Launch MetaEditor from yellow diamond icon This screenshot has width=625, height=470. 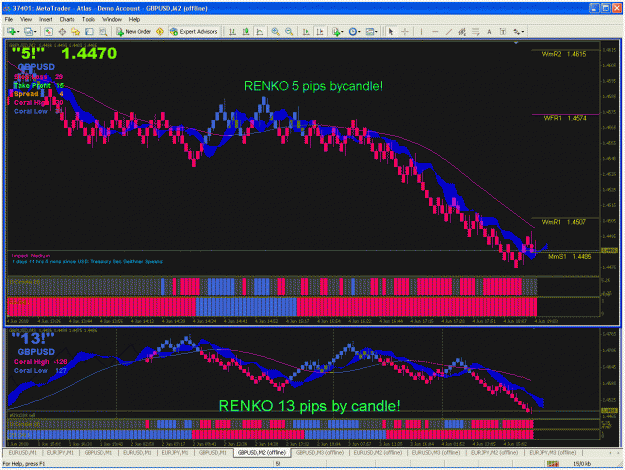click(x=160, y=31)
